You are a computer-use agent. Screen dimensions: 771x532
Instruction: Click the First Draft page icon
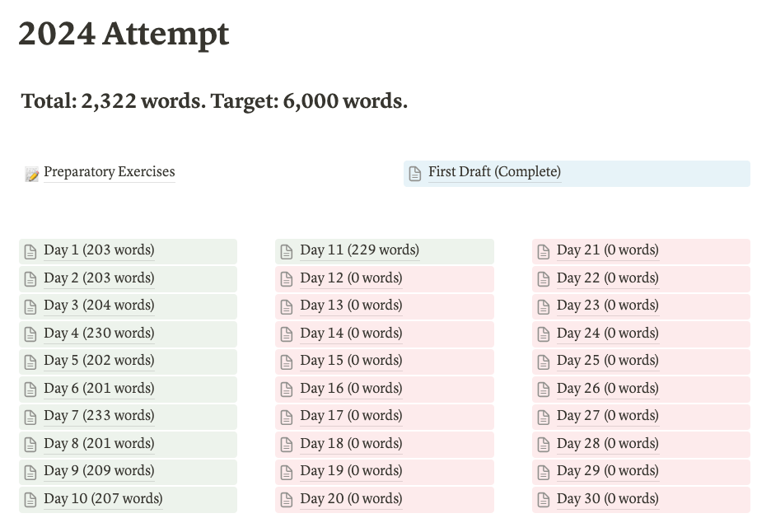(x=416, y=173)
